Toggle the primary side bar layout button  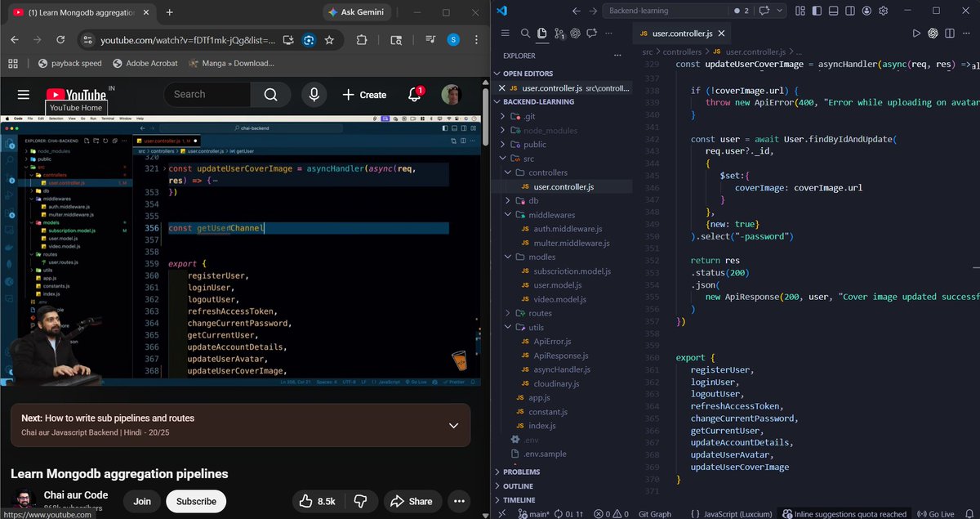click(817, 11)
